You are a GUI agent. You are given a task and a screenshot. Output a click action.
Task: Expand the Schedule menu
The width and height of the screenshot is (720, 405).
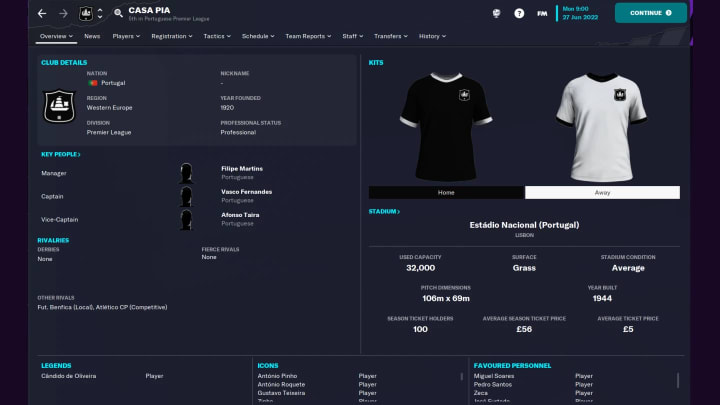[258, 36]
